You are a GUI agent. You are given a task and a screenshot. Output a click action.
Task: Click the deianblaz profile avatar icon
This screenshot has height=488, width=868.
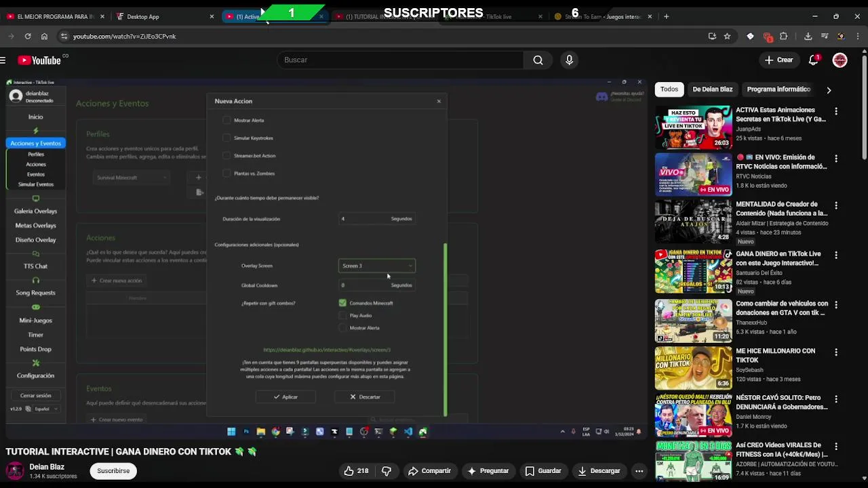pyautogui.click(x=16, y=96)
